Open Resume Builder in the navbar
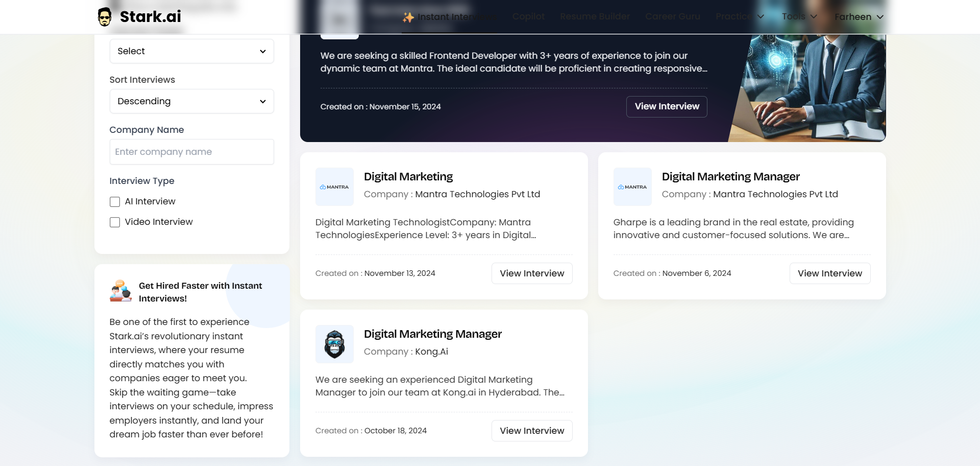 (595, 17)
